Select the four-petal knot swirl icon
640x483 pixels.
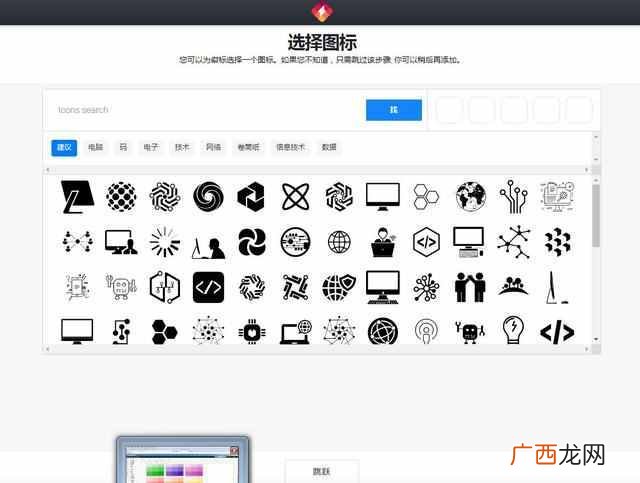(252, 242)
